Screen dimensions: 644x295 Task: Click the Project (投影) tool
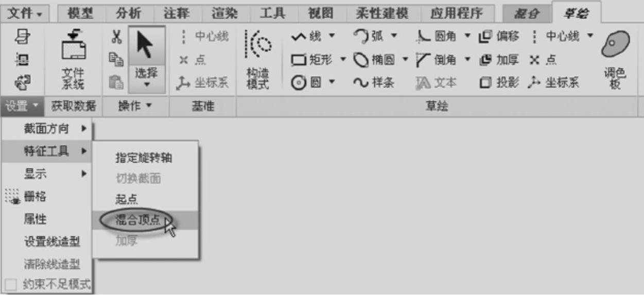[499, 82]
